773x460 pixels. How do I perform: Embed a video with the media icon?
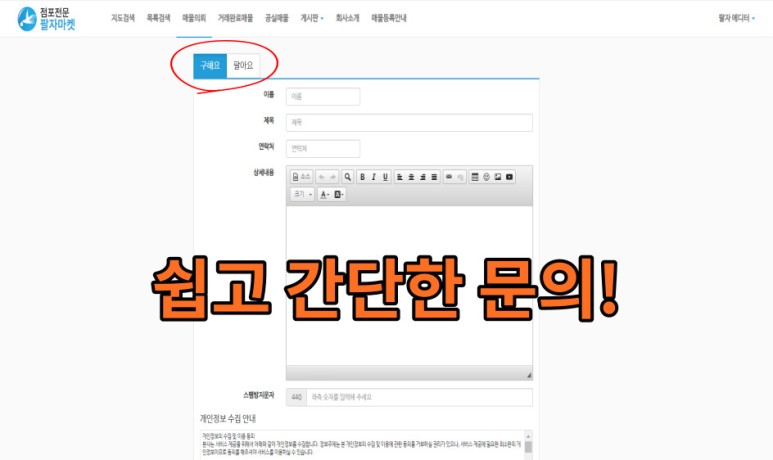click(509, 177)
